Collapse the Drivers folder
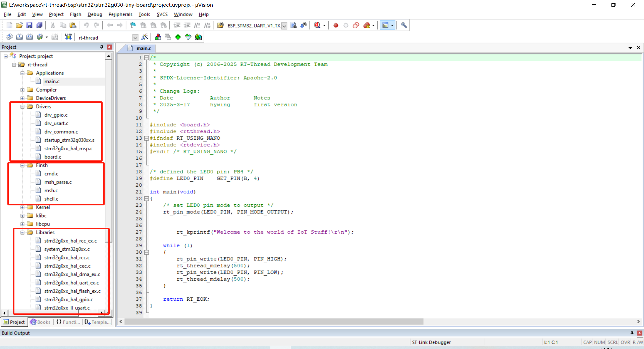The height and width of the screenshot is (349, 644). click(x=22, y=107)
